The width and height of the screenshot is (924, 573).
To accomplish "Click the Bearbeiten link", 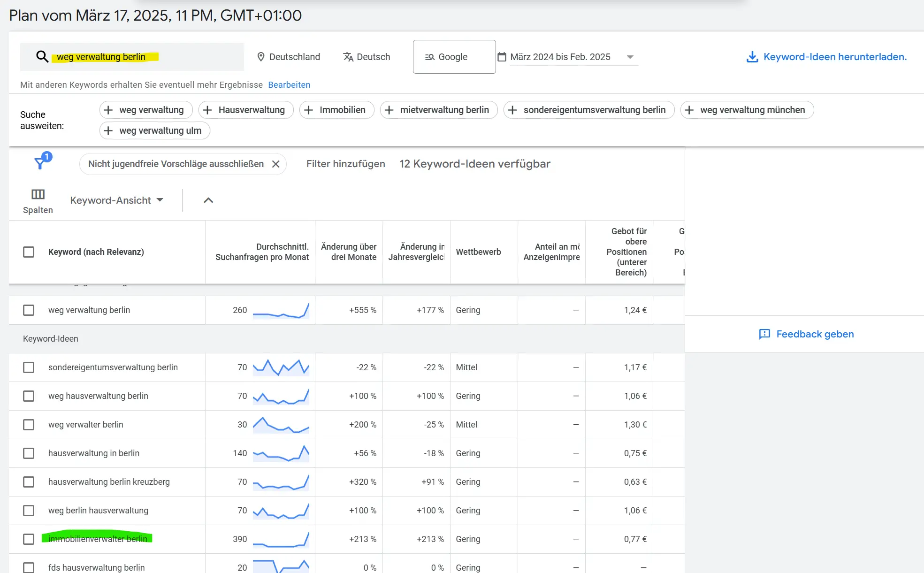I will click(x=289, y=85).
